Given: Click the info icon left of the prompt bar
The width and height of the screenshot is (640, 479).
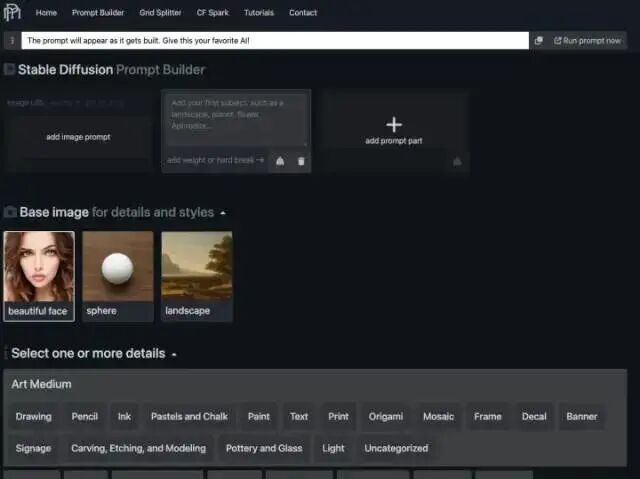Looking at the screenshot, I should click(x=12, y=40).
